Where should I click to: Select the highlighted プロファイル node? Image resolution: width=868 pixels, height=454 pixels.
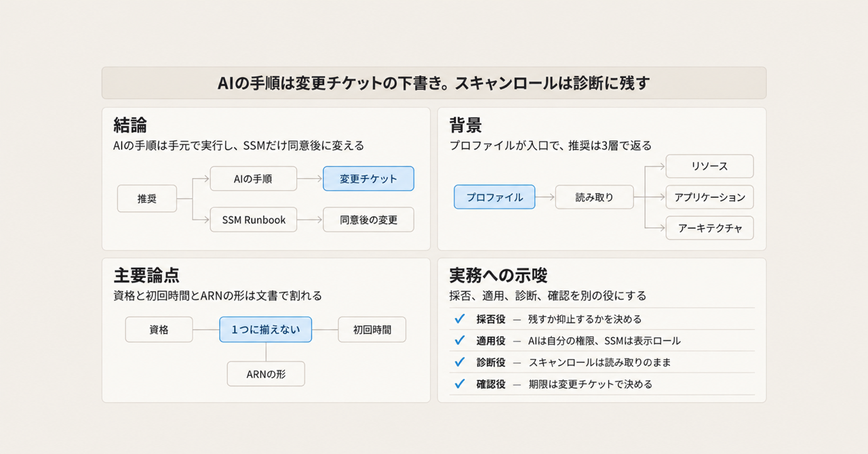[x=494, y=197]
